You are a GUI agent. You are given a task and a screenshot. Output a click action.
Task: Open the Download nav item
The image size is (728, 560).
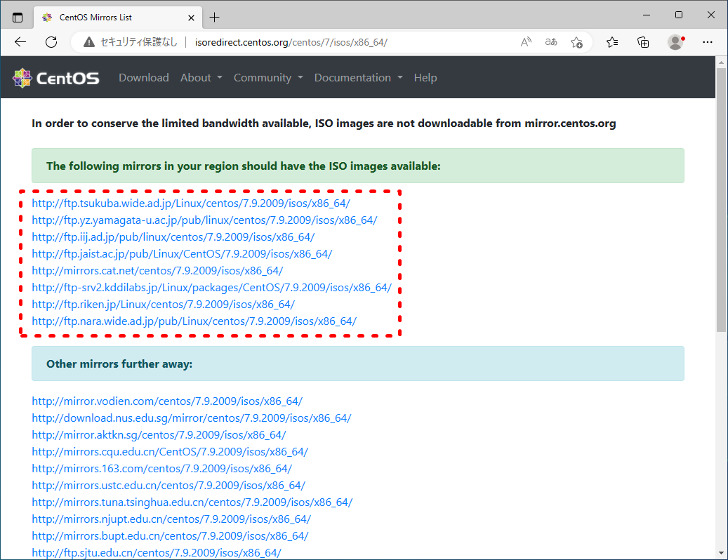(x=144, y=77)
